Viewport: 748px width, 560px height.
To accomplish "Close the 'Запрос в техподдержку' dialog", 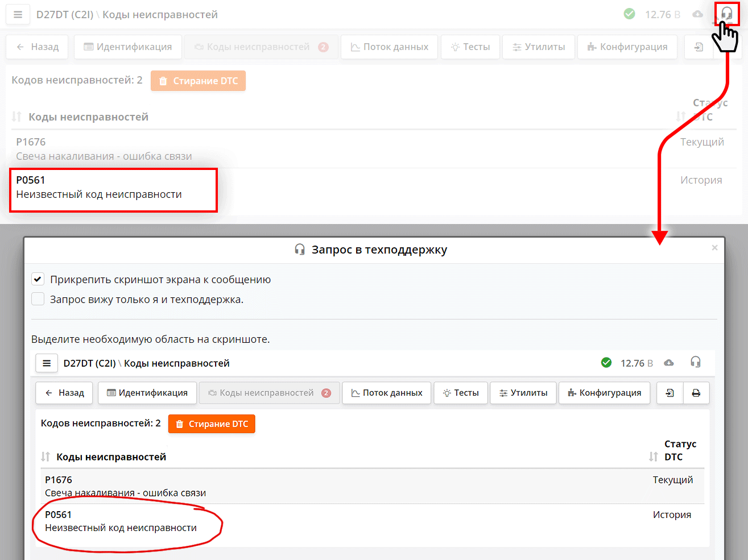I will tap(714, 248).
